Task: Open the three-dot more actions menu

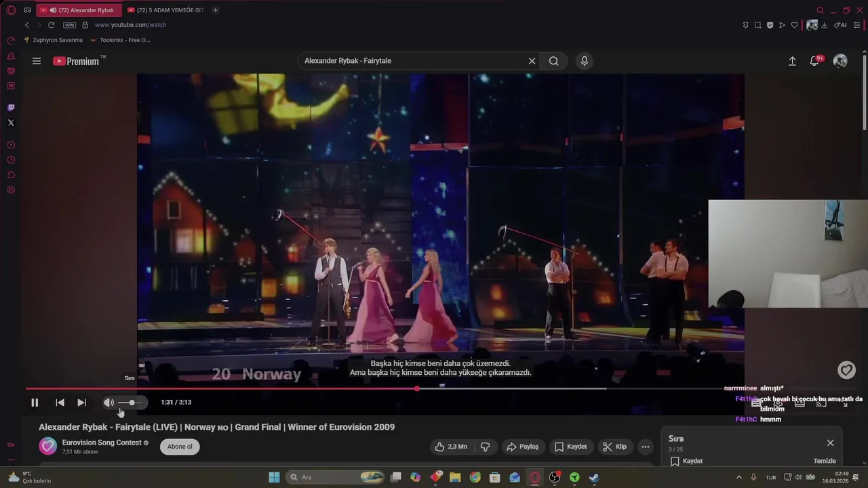Action: pos(646,447)
